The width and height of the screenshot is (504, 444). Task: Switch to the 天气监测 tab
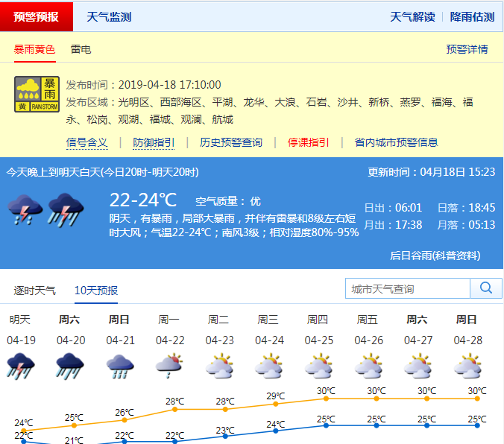[x=109, y=16]
